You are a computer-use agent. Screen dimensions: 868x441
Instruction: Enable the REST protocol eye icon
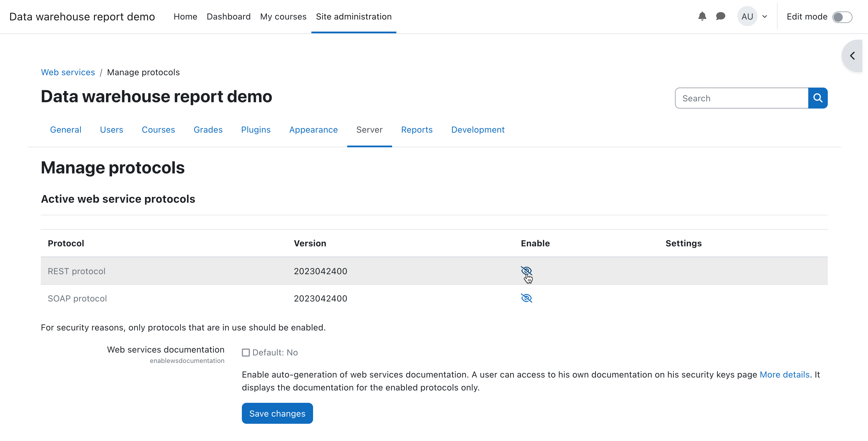coord(526,270)
